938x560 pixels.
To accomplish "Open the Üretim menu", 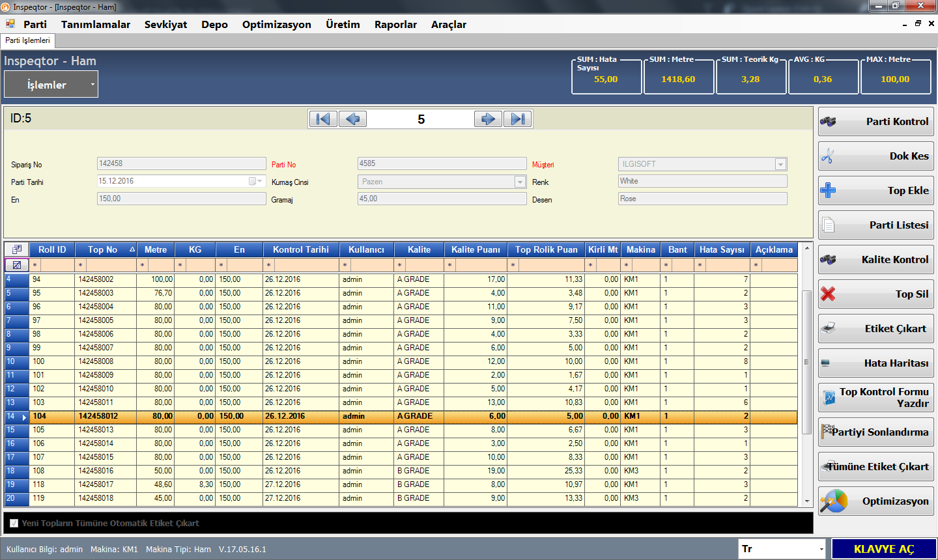I will pyautogui.click(x=343, y=24).
